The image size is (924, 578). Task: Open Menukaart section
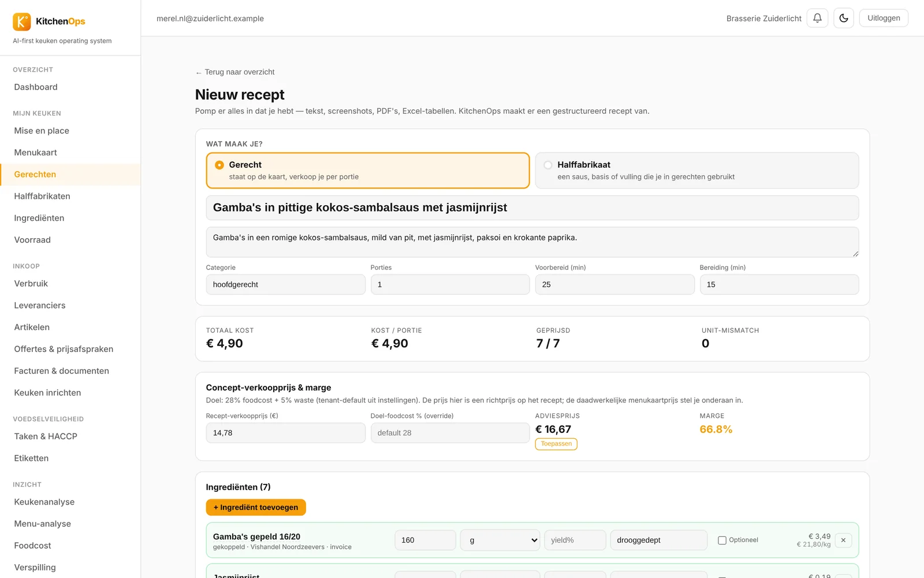click(35, 153)
